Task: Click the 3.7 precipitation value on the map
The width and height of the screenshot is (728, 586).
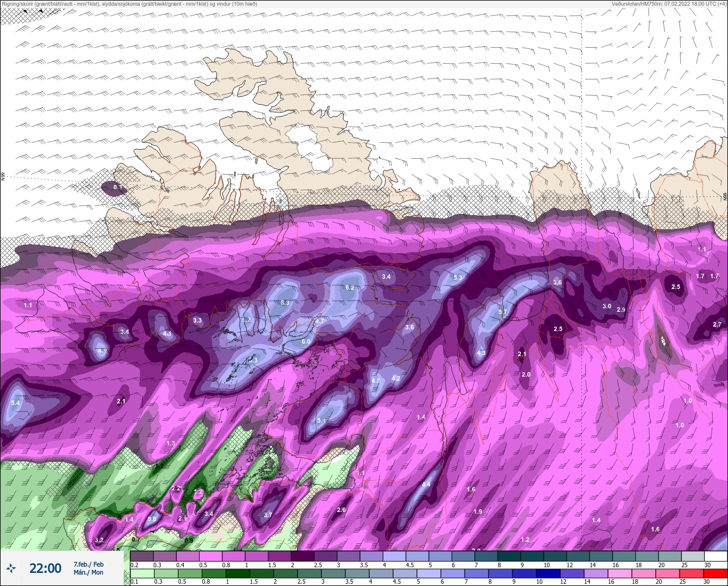Action: click(x=268, y=515)
